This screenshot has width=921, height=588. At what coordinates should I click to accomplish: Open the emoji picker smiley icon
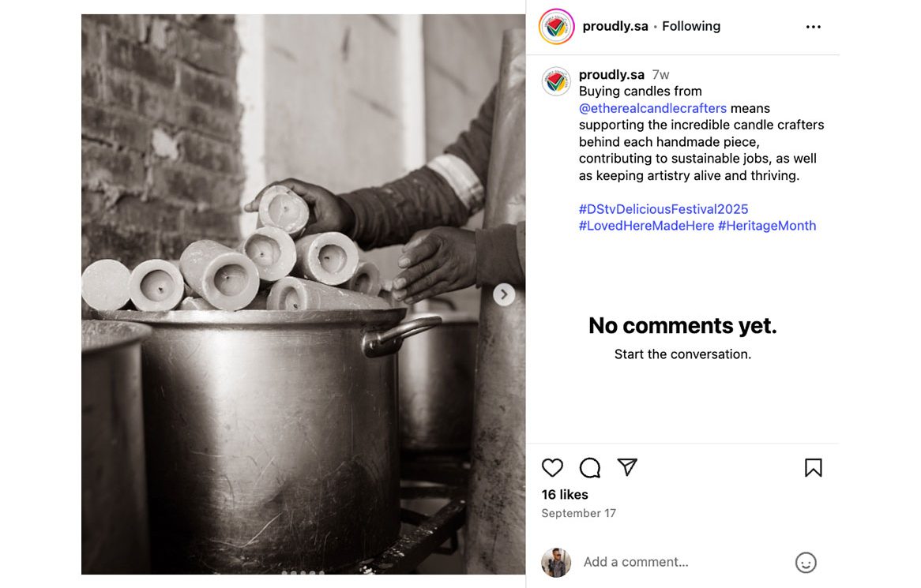pyautogui.click(x=805, y=563)
